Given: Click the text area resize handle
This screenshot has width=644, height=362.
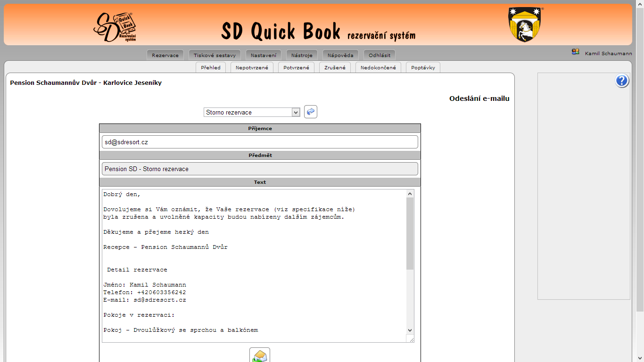Looking at the screenshot, I should pos(411,339).
